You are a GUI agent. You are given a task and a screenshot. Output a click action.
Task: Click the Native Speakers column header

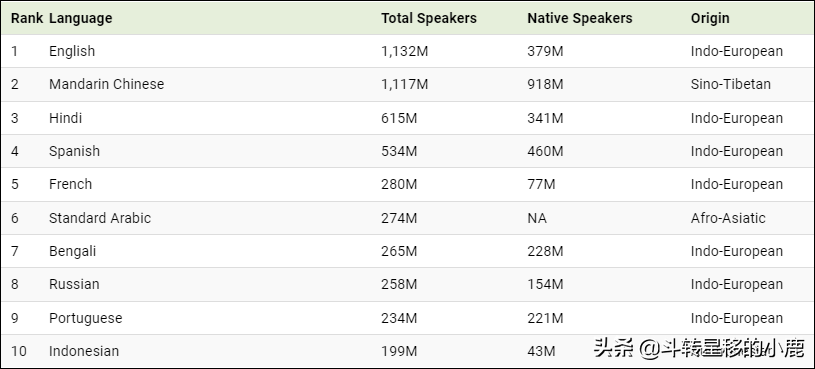pyautogui.click(x=580, y=18)
